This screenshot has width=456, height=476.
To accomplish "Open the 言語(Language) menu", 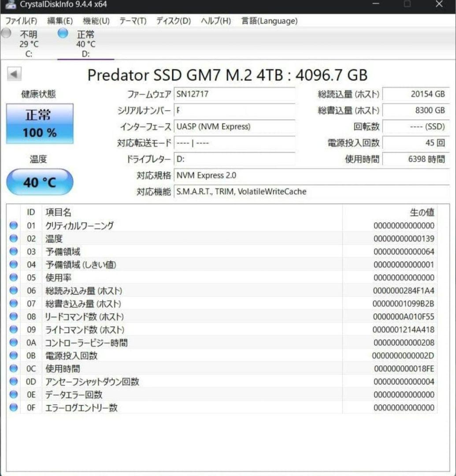I will [268, 21].
